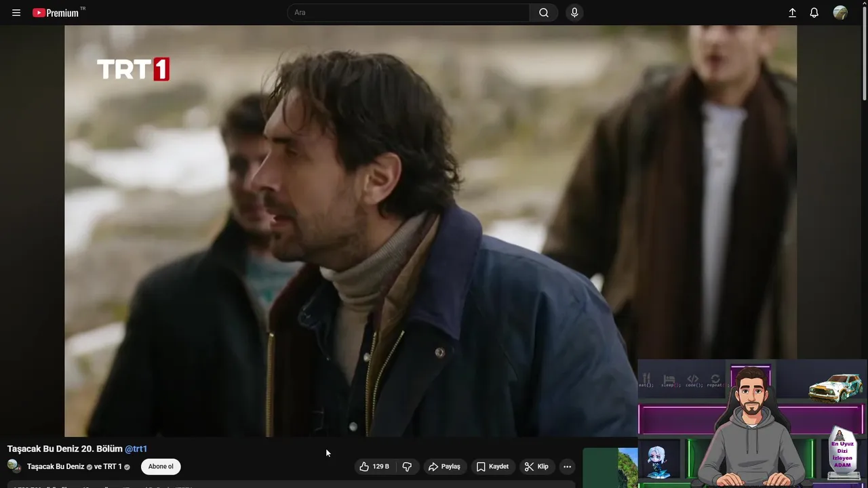Image resolution: width=868 pixels, height=488 pixels.
Task: Open Taşacak Bu Deniz channel name
Action: click(56, 466)
